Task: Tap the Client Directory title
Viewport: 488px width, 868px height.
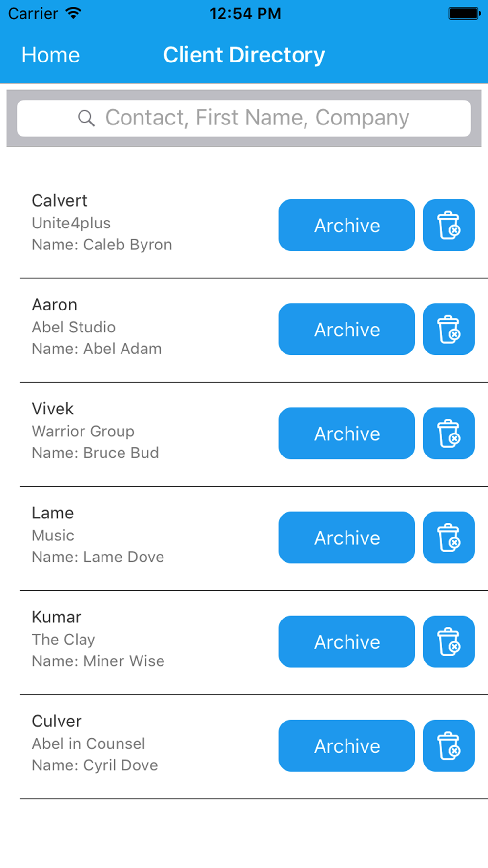Action: click(x=244, y=55)
